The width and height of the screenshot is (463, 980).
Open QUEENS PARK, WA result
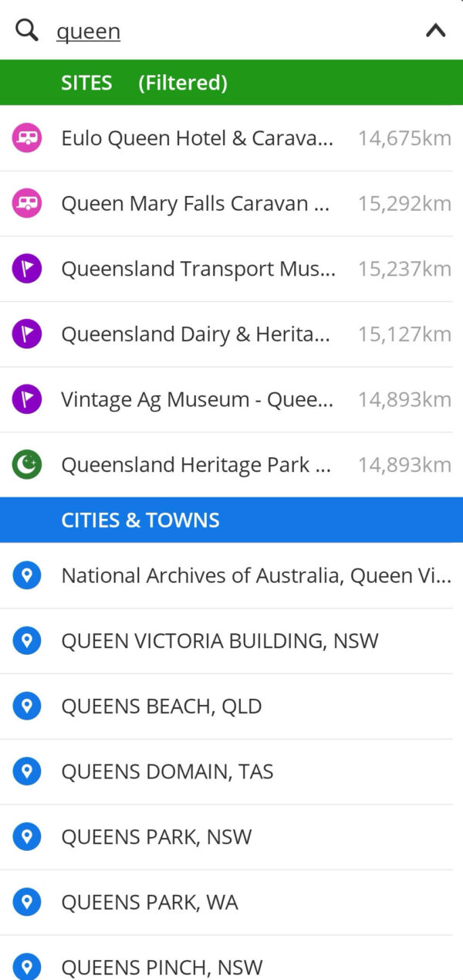pyautogui.click(x=150, y=902)
